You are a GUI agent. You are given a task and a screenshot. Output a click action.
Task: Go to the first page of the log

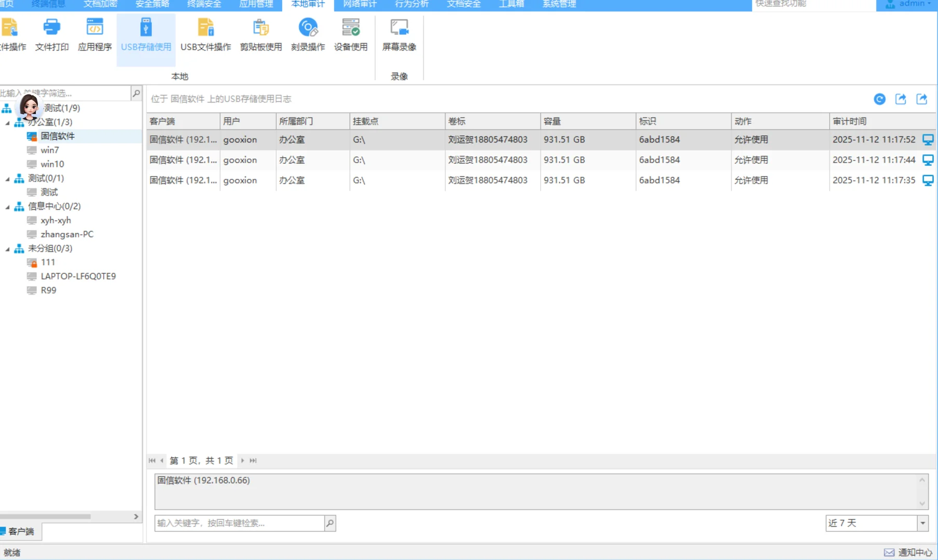(x=152, y=460)
